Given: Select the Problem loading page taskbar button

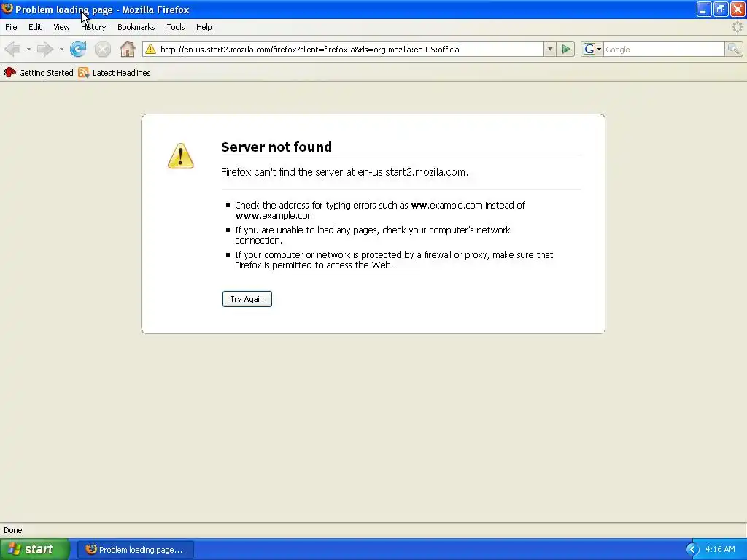Looking at the screenshot, I should pos(136,549).
